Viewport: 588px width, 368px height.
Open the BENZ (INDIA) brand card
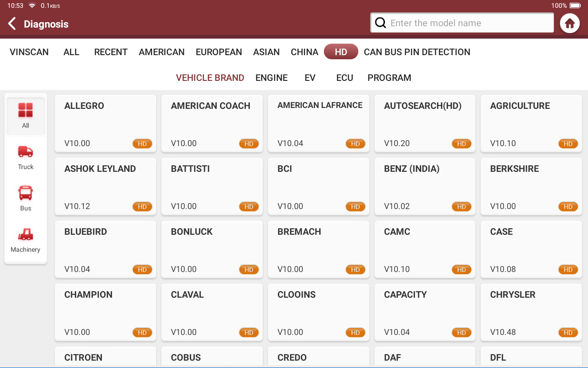pyautogui.click(x=425, y=187)
